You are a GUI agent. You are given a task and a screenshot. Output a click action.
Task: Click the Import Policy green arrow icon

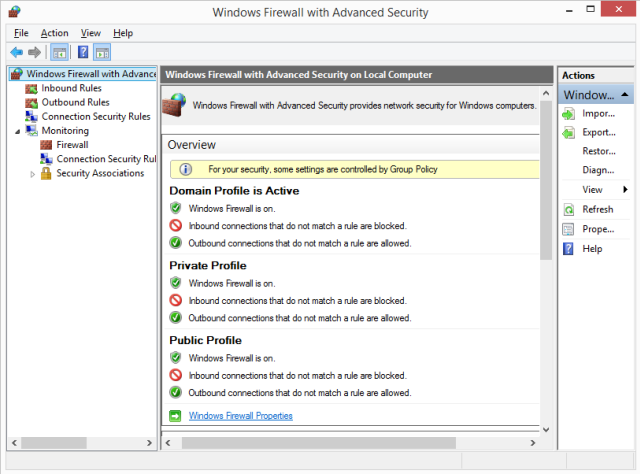coord(569,114)
